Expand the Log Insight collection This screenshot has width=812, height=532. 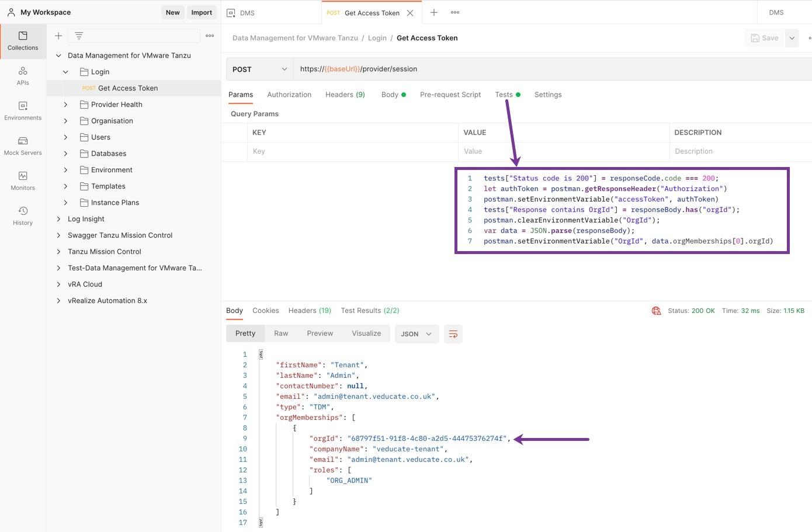pos(58,219)
